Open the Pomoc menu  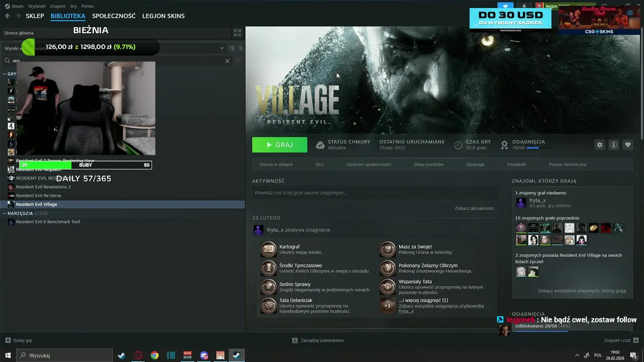(x=88, y=6)
